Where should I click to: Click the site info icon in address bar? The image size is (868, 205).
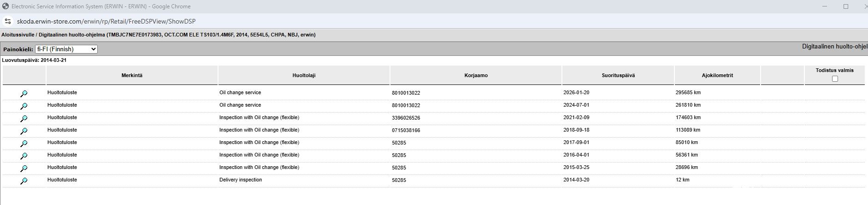(7, 21)
